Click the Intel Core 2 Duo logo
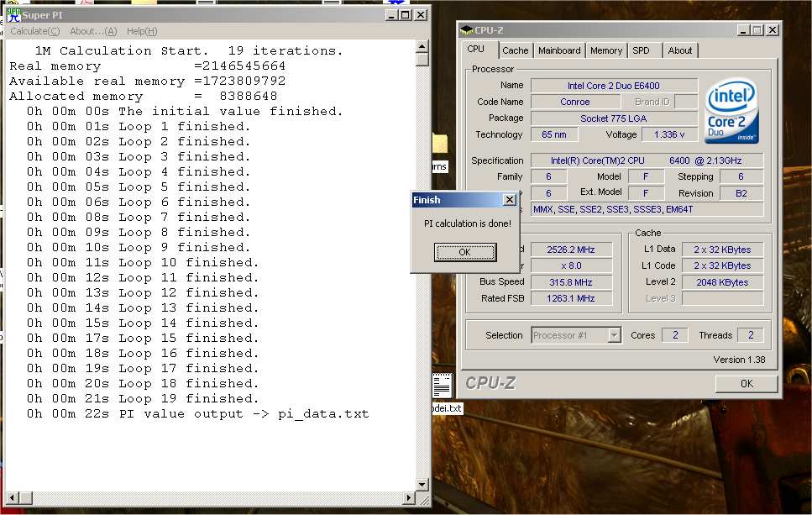 point(731,113)
